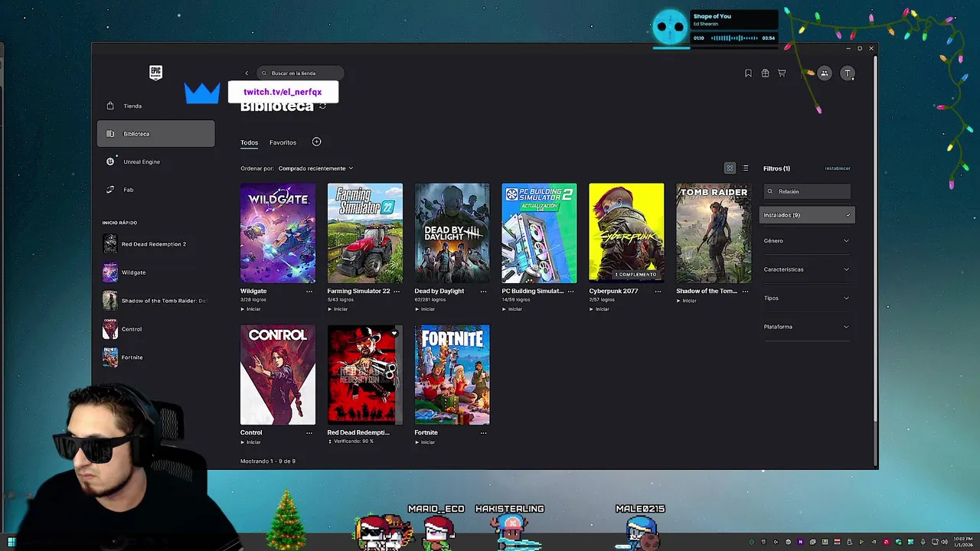Expand the Género filter section
The image size is (980, 551).
pos(807,241)
